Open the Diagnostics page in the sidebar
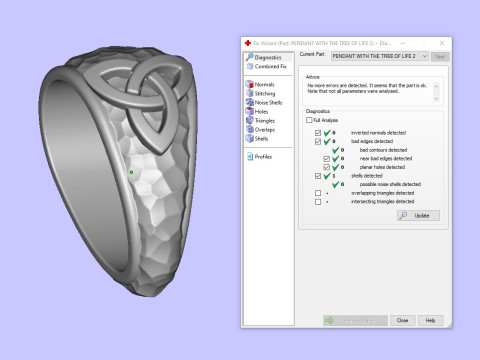The height and width of the screenshot is (360, 480). pos(268,57)
